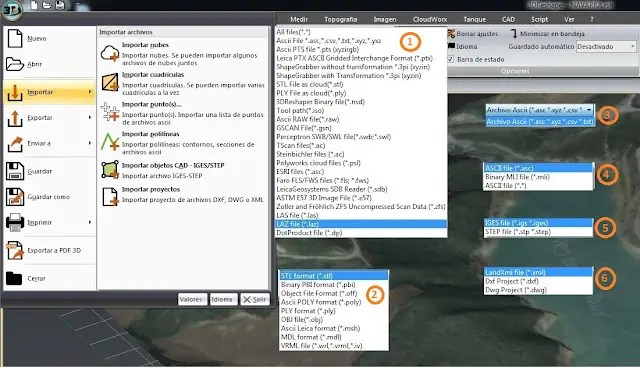Open the Abrir folder icon
640x368 pixels.
pos(15,64)
